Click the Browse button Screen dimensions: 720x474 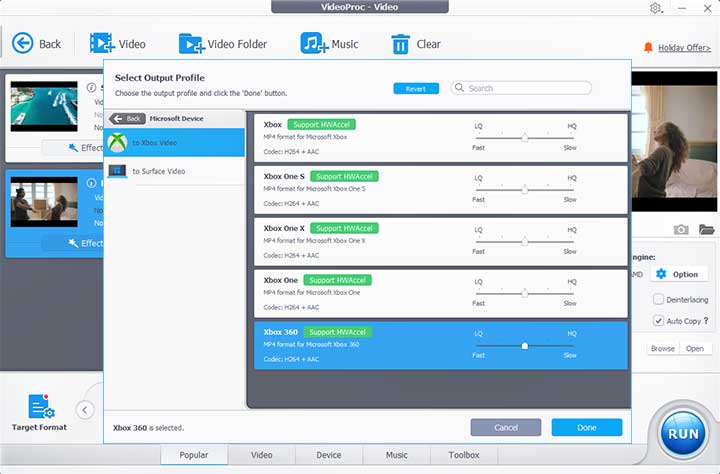[x=663, y=349]
